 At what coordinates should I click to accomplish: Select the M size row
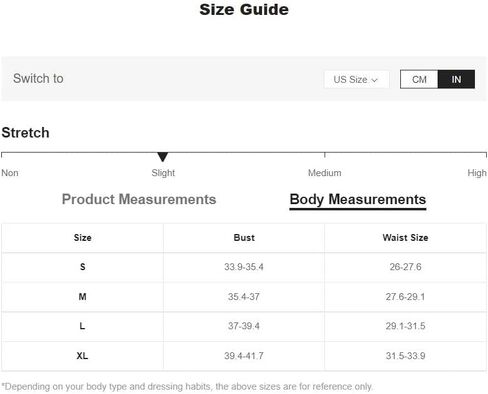[x=244, y=297]
